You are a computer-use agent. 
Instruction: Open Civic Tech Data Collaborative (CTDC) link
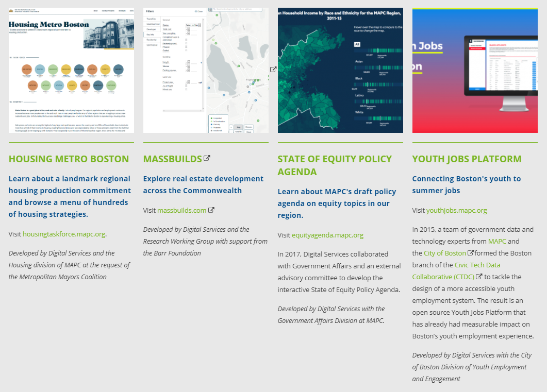click(456, 271)
